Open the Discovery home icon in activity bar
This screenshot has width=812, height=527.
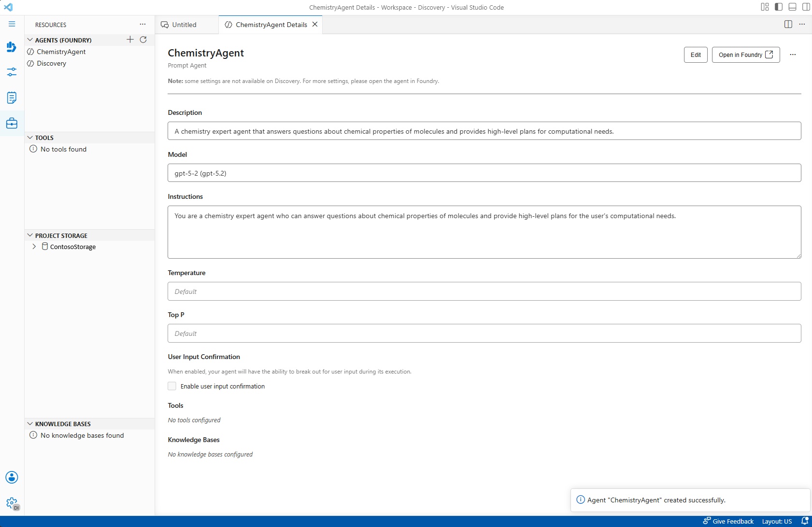[12, 47]
